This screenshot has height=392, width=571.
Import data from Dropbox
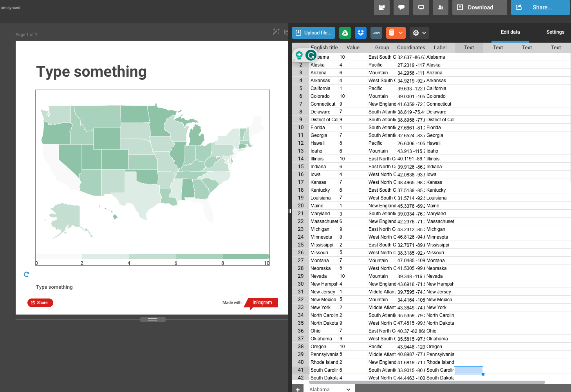coord(361,33)
